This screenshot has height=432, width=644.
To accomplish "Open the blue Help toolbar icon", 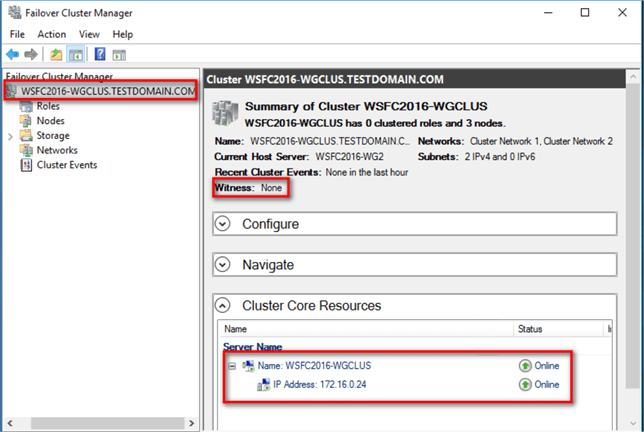I will pyautogui.click(x=100, y=54).
